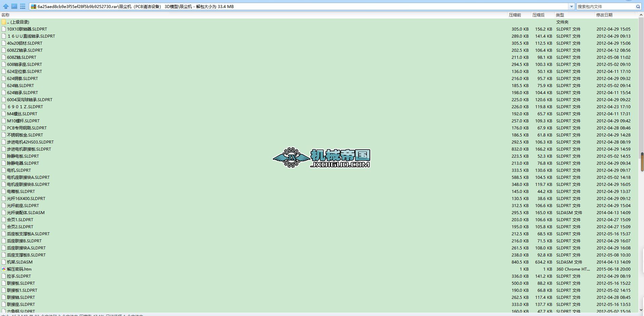Select the file name 608Z轴.SLDPRT
644x316 pixels.
pyautogui.click(x=22, y=57)
